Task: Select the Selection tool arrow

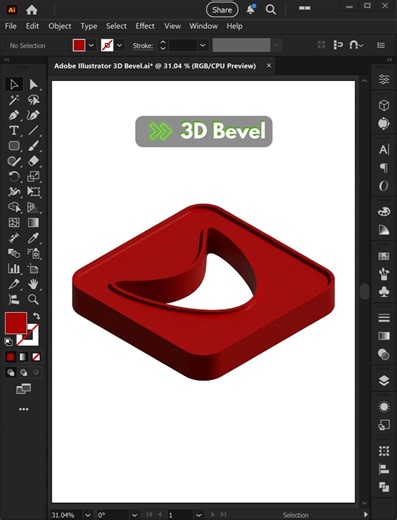Action: click(x=14, y=85)
